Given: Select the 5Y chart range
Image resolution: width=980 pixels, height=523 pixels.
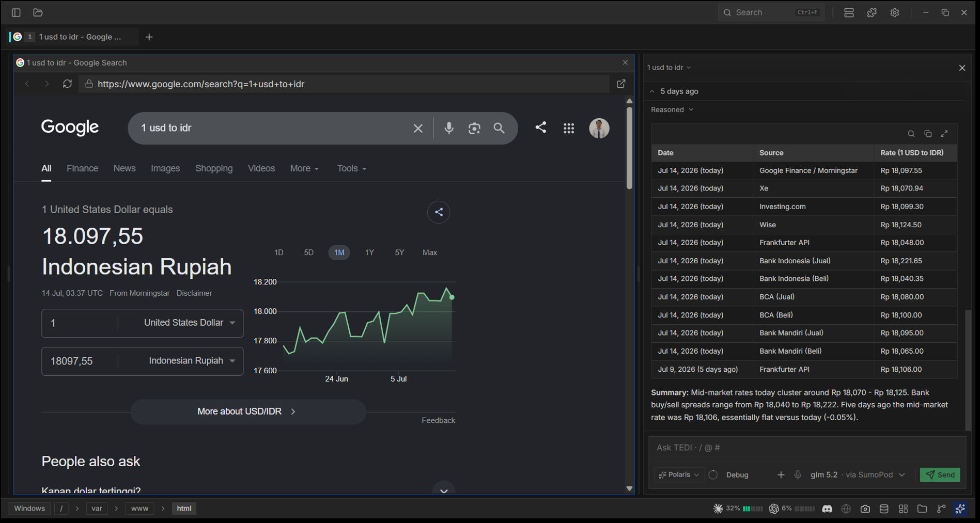Looking at the screenshot, I should click(x=399, y=252).
